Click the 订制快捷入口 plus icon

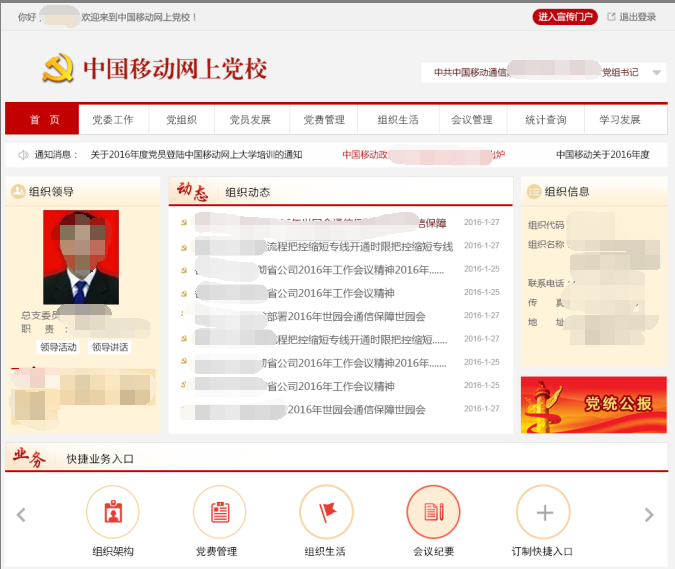click(544, 512)
